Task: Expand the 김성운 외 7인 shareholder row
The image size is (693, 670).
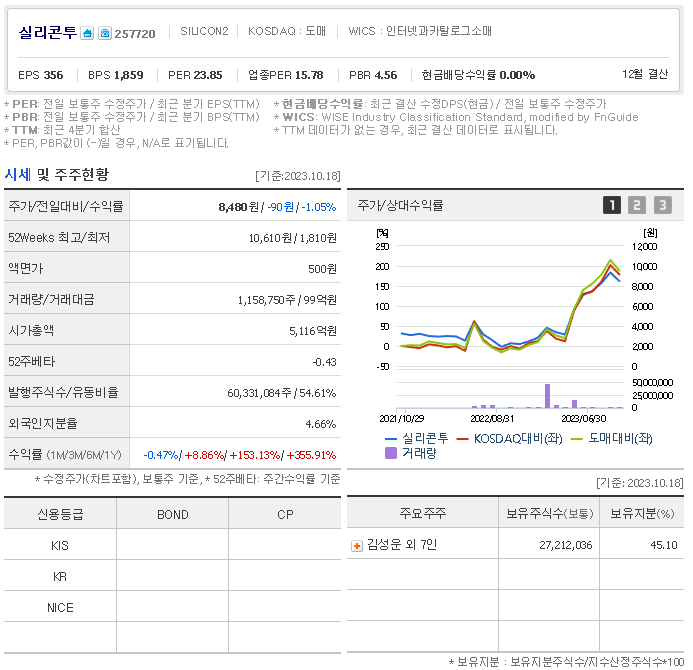Action: (x=357, y=546)
